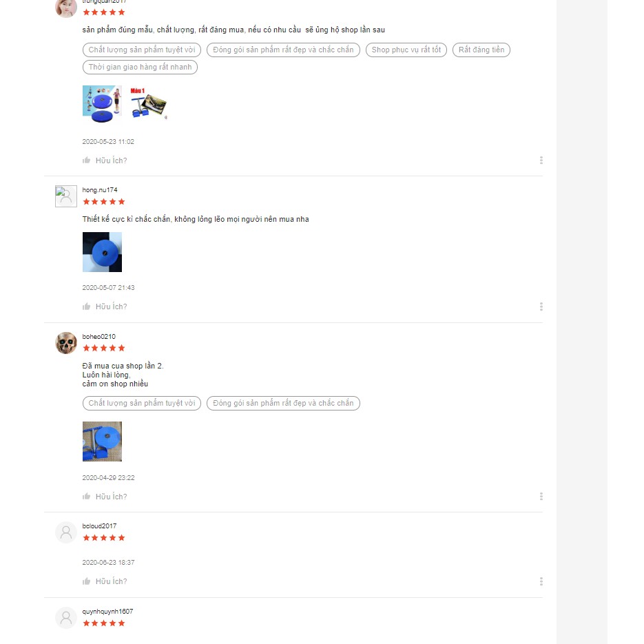The image size is (644, 644).
Task: Select 'Thời gian giao hàng rất nhanh' tag
Action: click(x=140, y=67)
